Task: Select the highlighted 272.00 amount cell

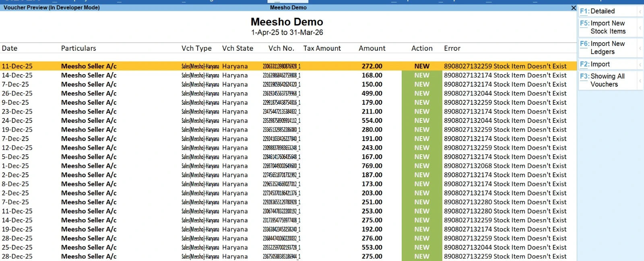Action: click(372, 66)
